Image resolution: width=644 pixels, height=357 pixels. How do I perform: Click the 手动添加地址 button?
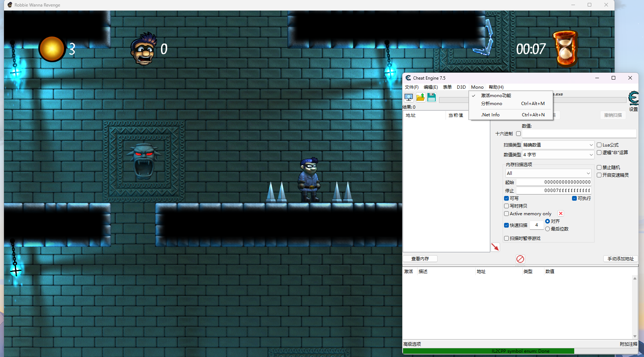[620, 259]
